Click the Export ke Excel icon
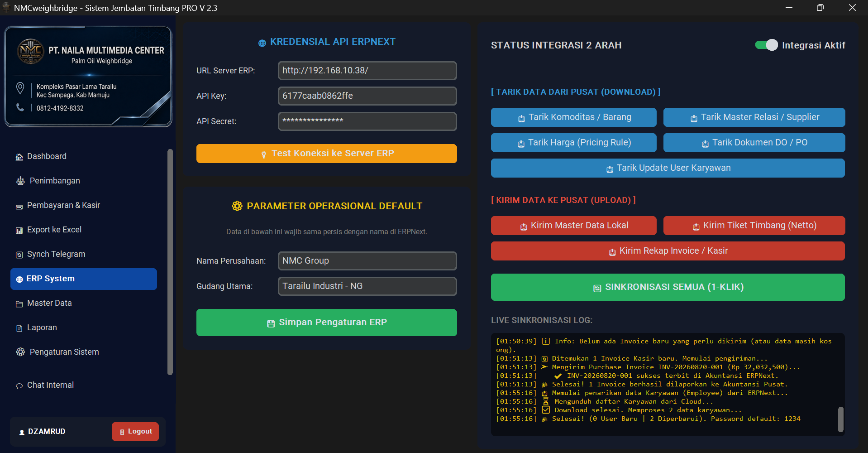 tap(19, 231)
